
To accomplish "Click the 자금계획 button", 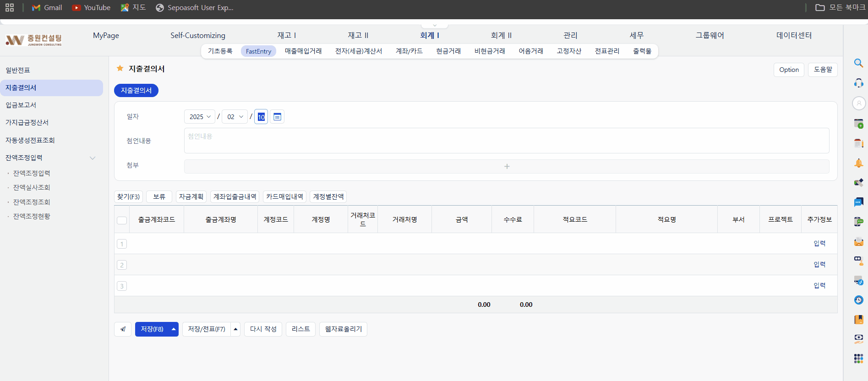I will [x=191, y=196].
